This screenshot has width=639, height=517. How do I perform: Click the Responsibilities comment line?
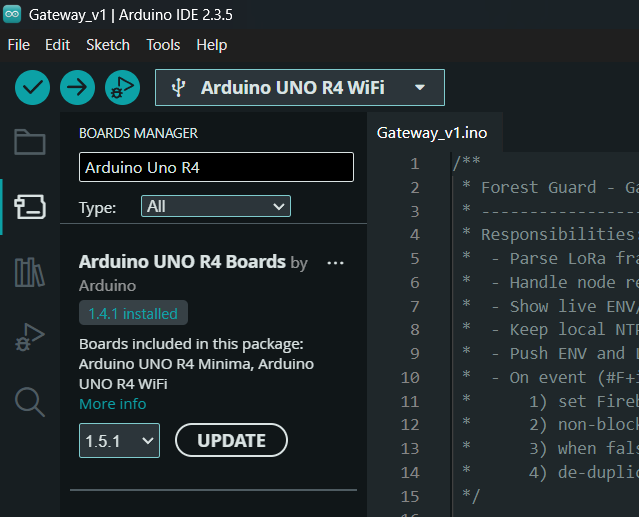pos(550,235)
